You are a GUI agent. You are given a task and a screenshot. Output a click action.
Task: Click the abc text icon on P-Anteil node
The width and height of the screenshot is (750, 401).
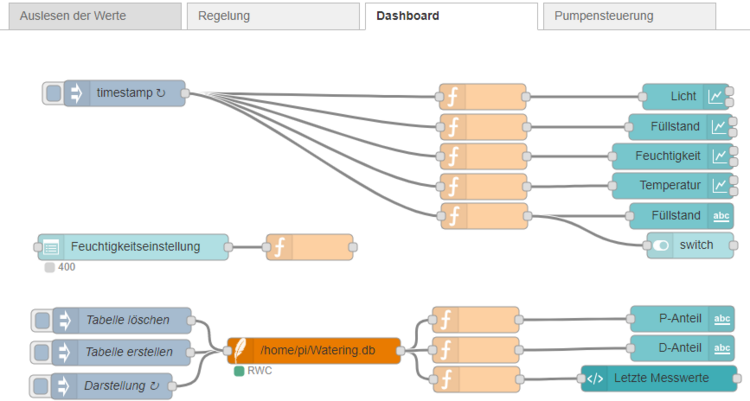pos(722,319)
